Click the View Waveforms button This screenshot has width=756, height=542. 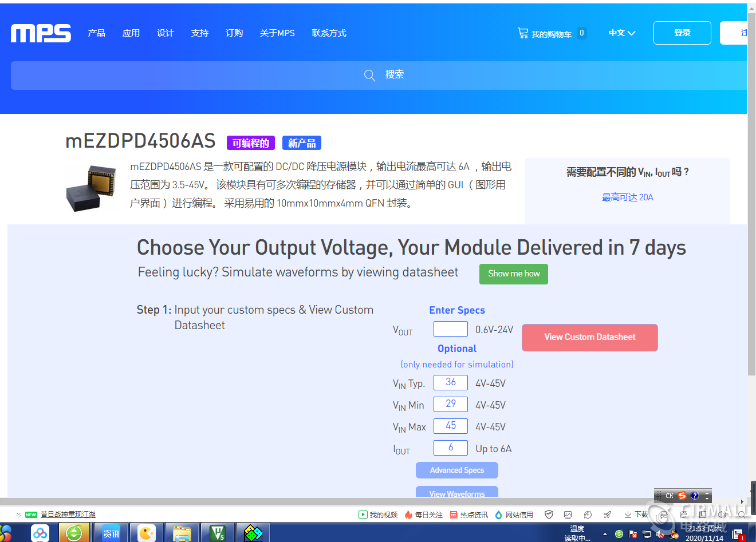click(457, 492)
